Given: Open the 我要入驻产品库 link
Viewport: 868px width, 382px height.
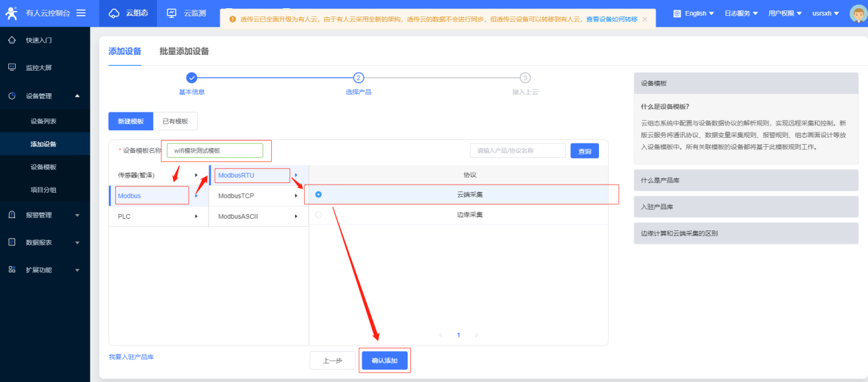Looking at the screenshot, I should point(131,357).
